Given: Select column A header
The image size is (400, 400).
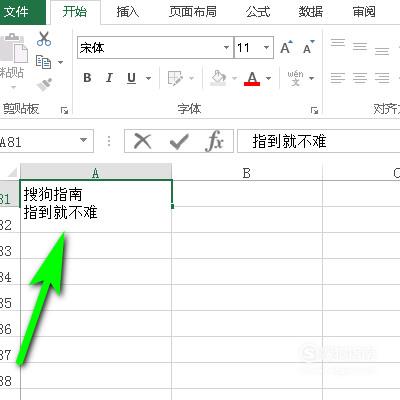Looking at the screenshot, I should coord(96,172).
